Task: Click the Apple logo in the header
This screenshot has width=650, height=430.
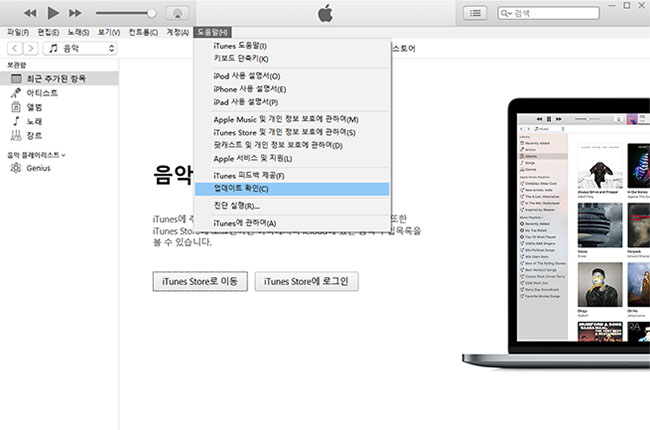Action: coord(325,13)
